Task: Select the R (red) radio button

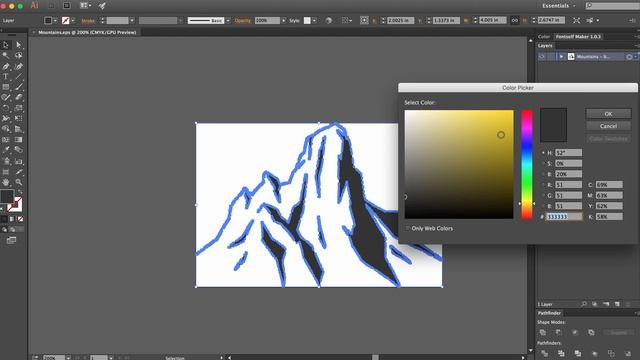Action: [x=543, y=185]
